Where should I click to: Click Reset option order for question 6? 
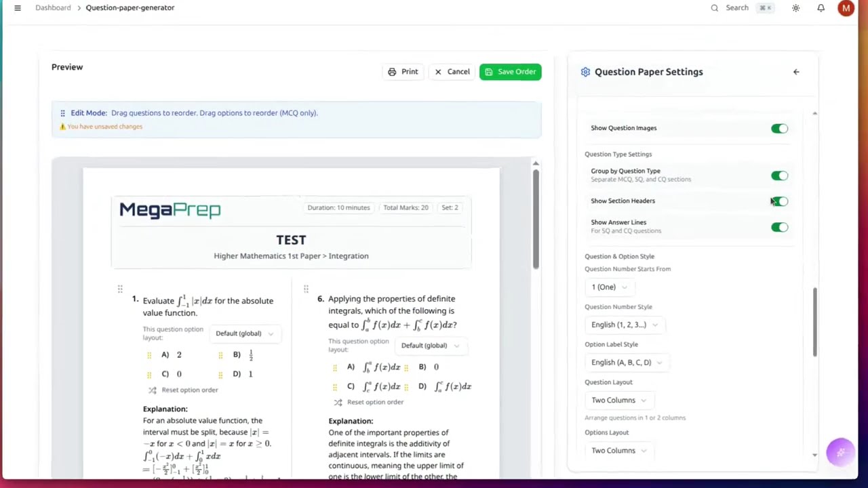tap(368, 403)
